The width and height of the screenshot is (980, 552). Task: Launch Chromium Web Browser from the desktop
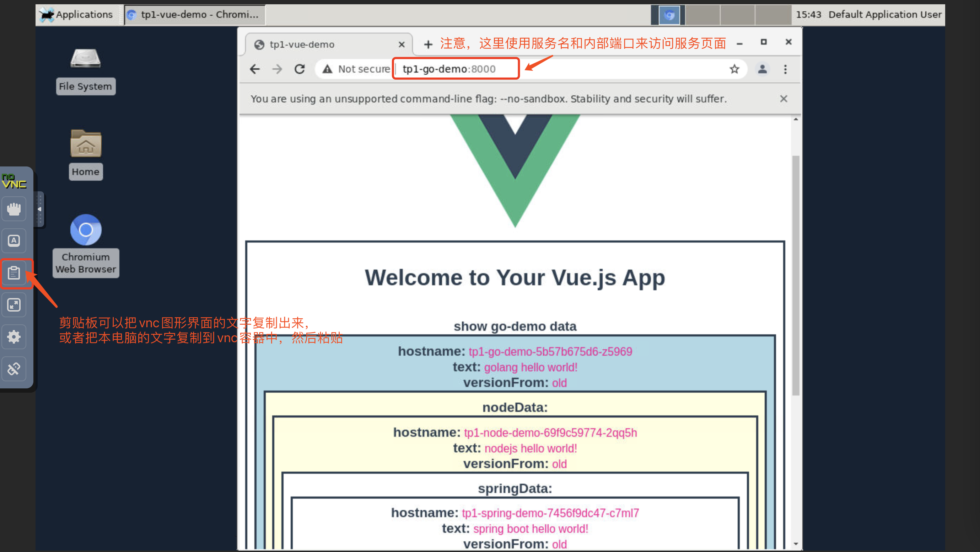point(85,229)
